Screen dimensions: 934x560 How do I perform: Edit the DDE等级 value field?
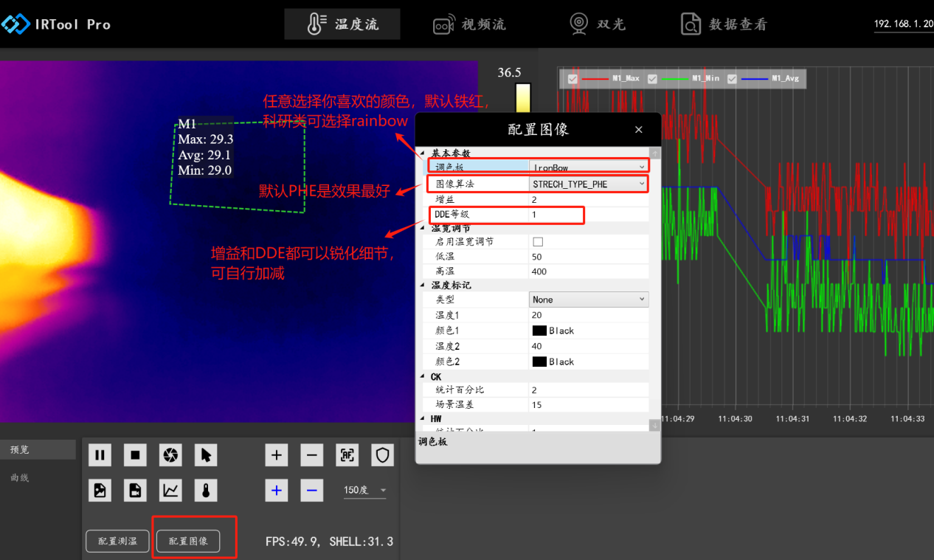coord(589,214)
